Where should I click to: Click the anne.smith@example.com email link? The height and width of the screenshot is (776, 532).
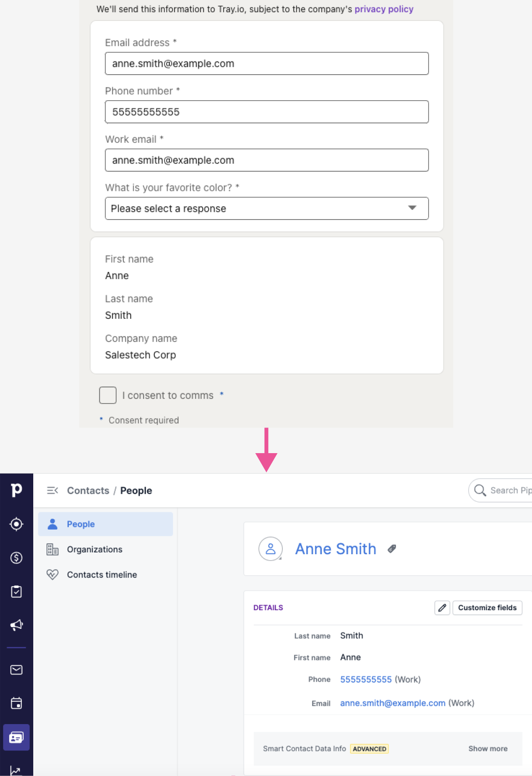pyautogui.click(x=393, y=703)
